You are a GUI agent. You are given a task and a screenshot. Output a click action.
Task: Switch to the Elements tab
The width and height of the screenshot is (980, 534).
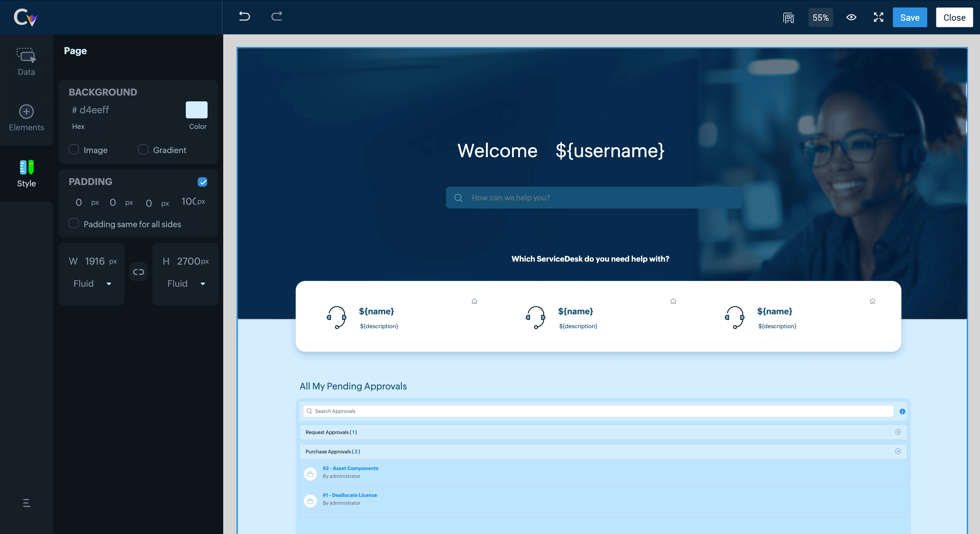pos(26,118)
